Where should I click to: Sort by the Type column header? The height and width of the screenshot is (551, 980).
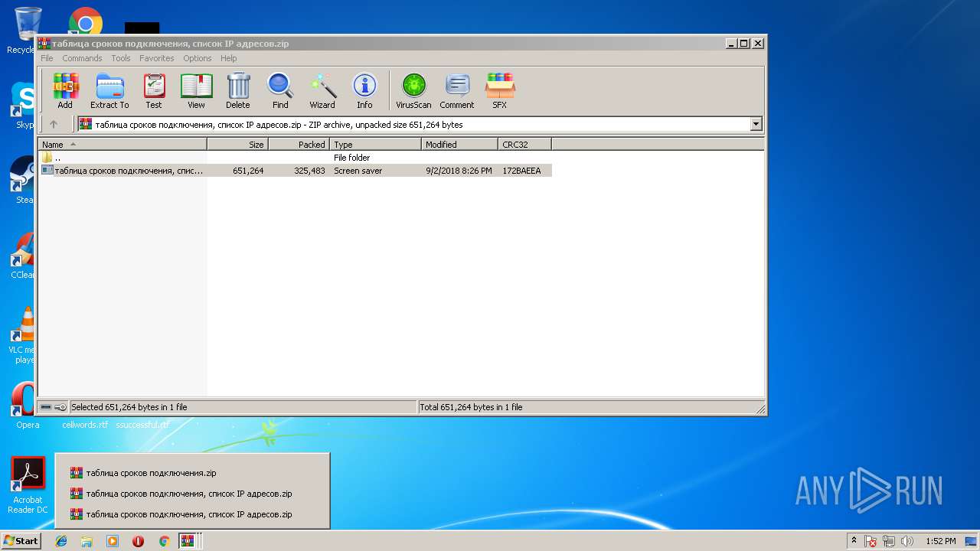click(x=375, y=144)
